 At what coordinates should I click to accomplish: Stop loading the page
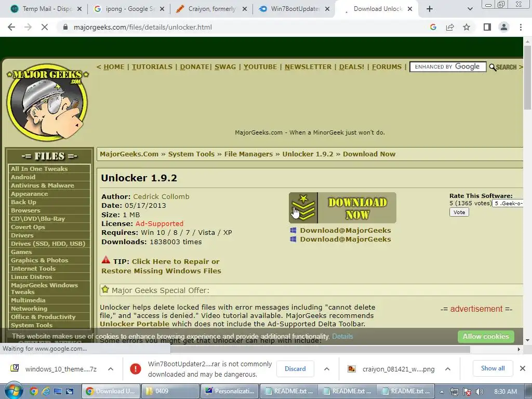click(x=45, y=27)
